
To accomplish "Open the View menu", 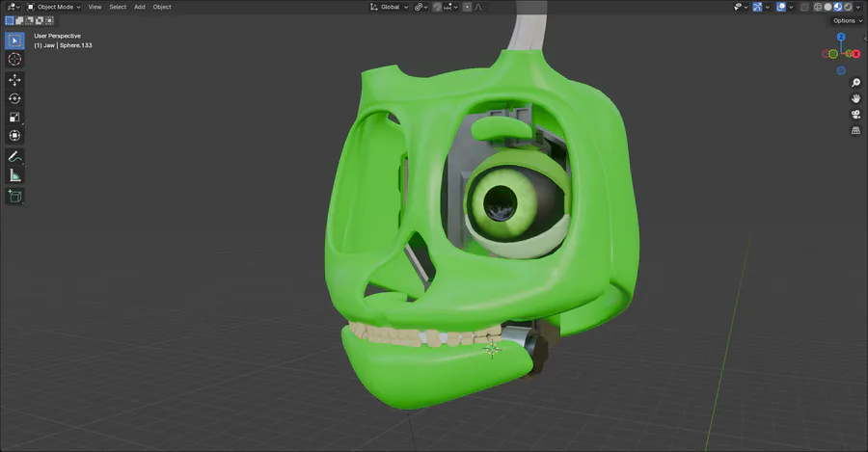I will point(95,7).
